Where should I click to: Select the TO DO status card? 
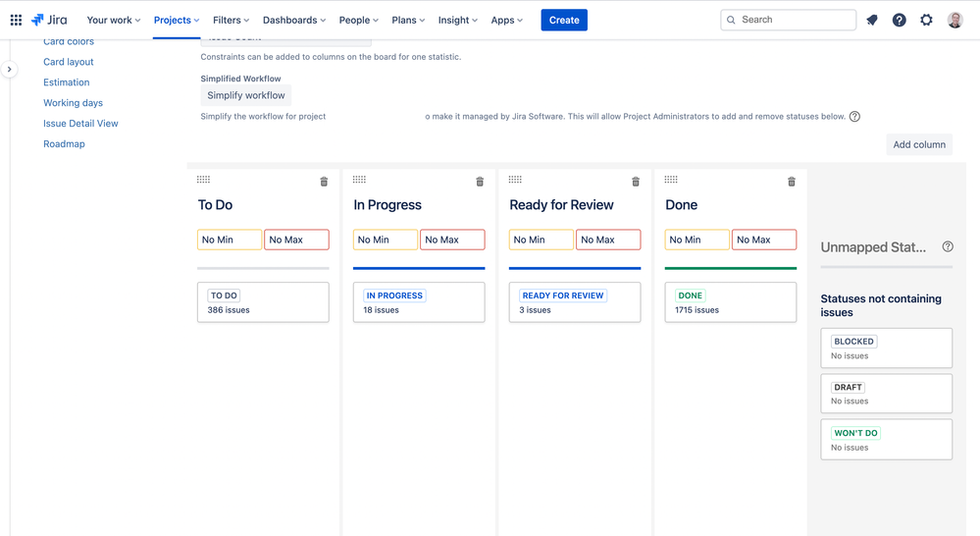pyautogui.click(x=263, y=302)
